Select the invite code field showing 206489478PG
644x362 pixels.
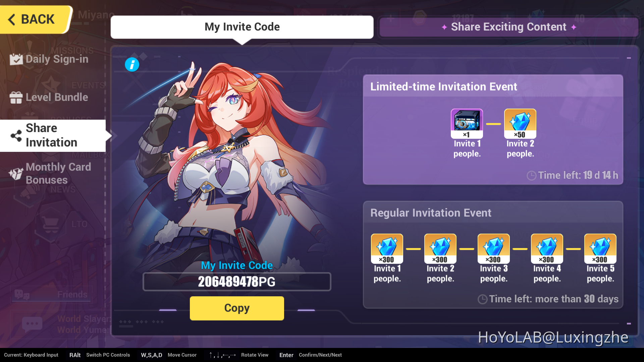[x=237, y=282]
